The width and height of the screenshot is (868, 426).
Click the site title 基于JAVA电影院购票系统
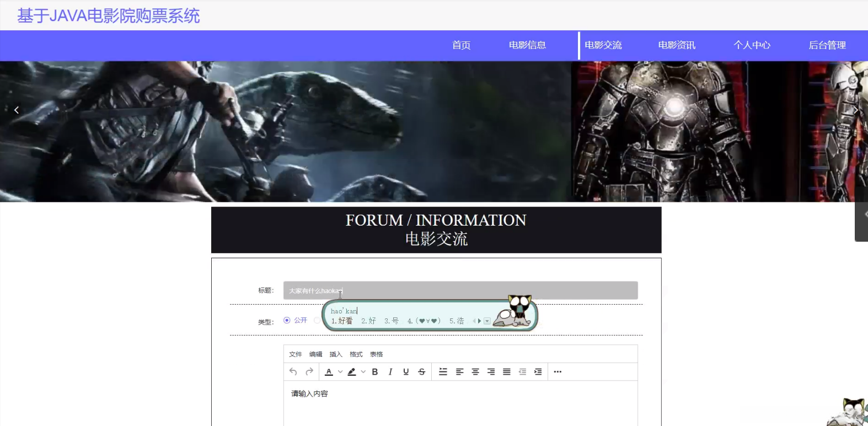109,15
